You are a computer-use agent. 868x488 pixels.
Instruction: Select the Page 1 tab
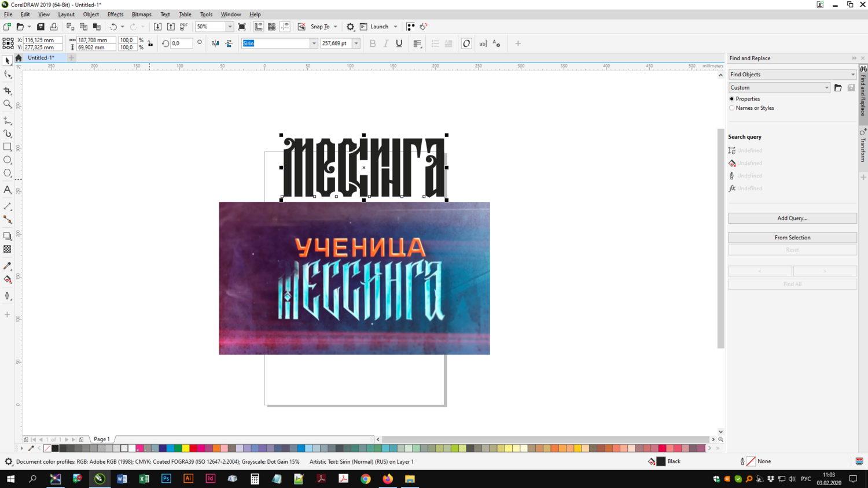(x=102, y=439)
